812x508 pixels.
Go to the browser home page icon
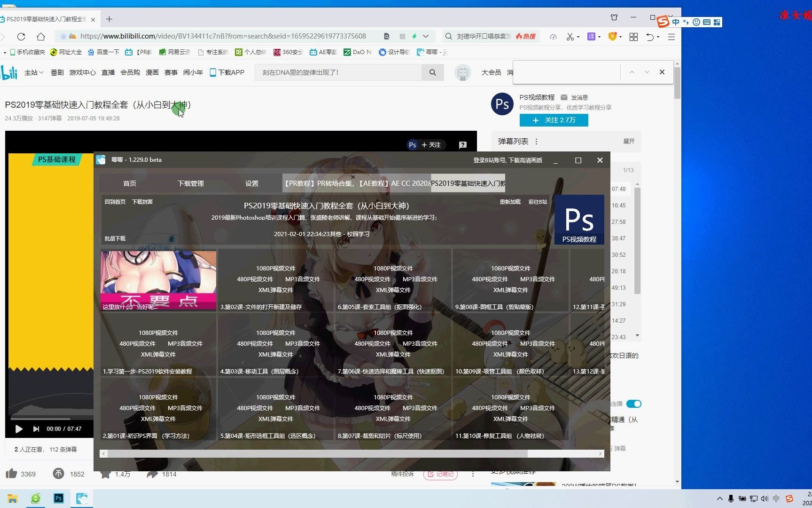coord(41,36)
